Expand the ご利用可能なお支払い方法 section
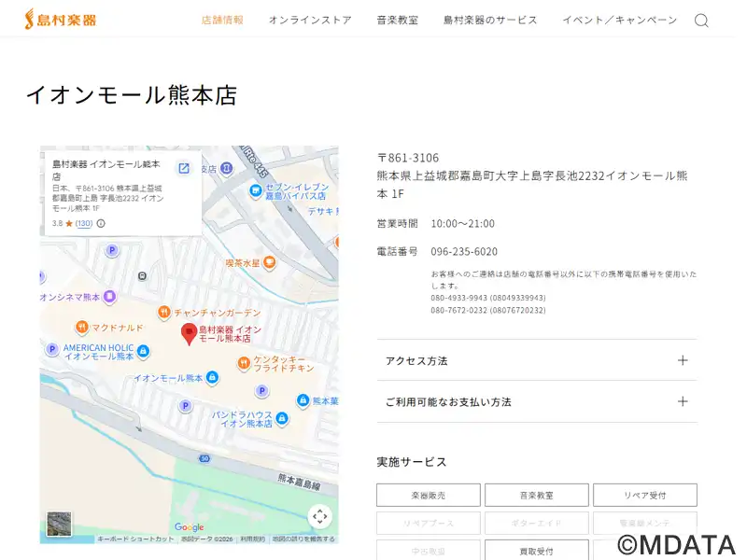Screen dimensions: 747x560 536,401
